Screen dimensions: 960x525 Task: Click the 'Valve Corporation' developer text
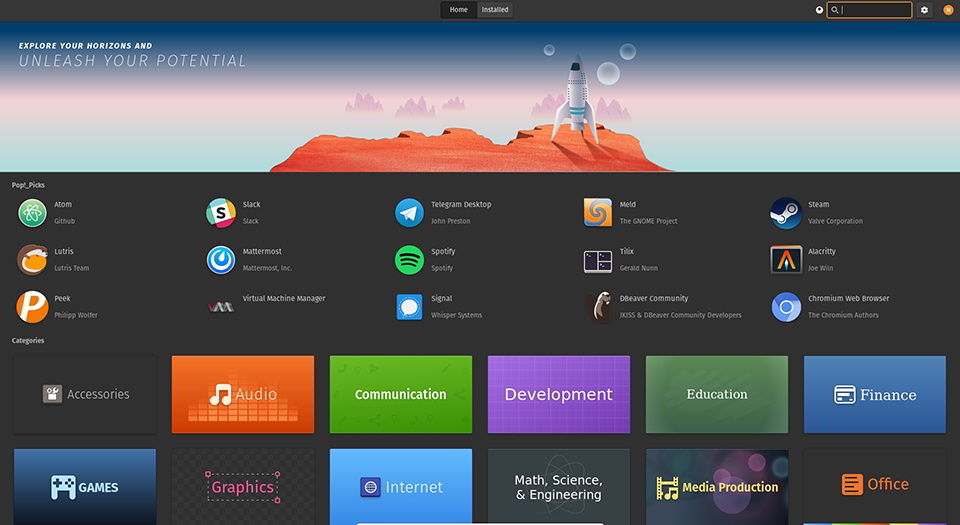(835, 221)
